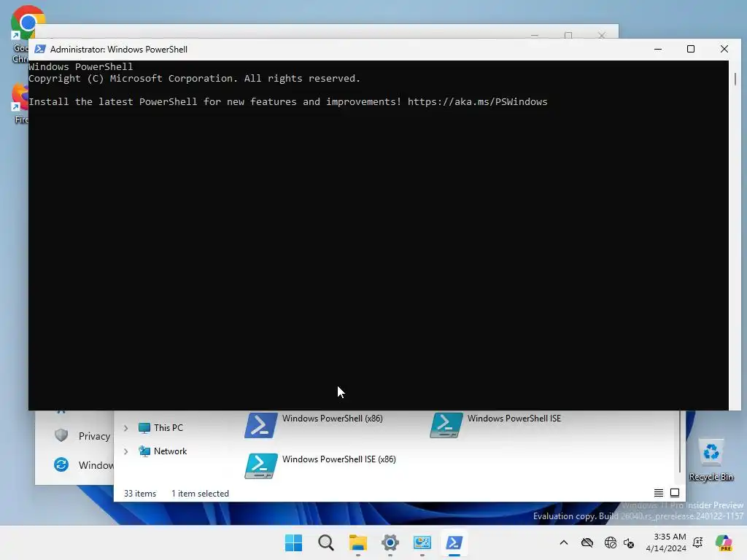The width and height of the screenshot is (747, 560).
Task: Switch File Explorer to large icons view
Action: 675,493
